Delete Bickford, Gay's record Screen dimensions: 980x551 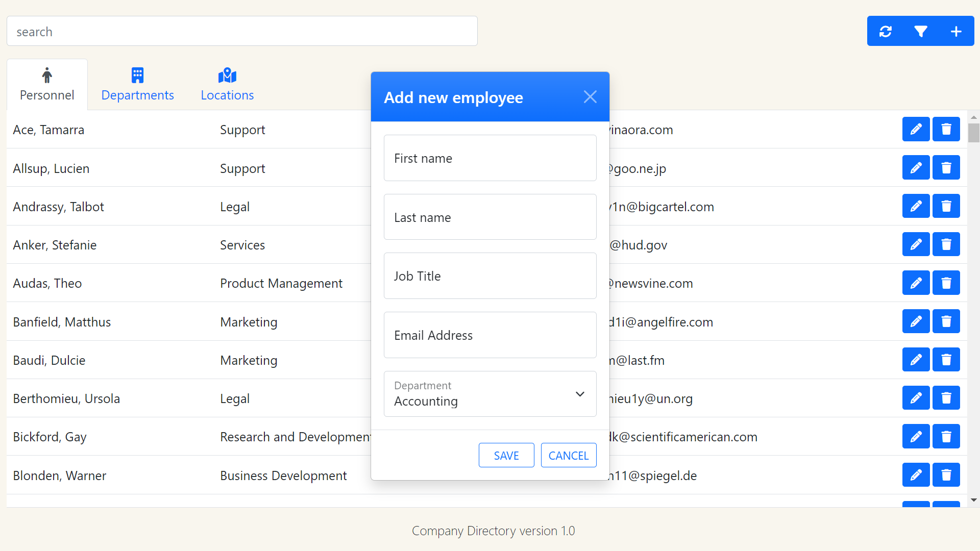coord(946,436)
